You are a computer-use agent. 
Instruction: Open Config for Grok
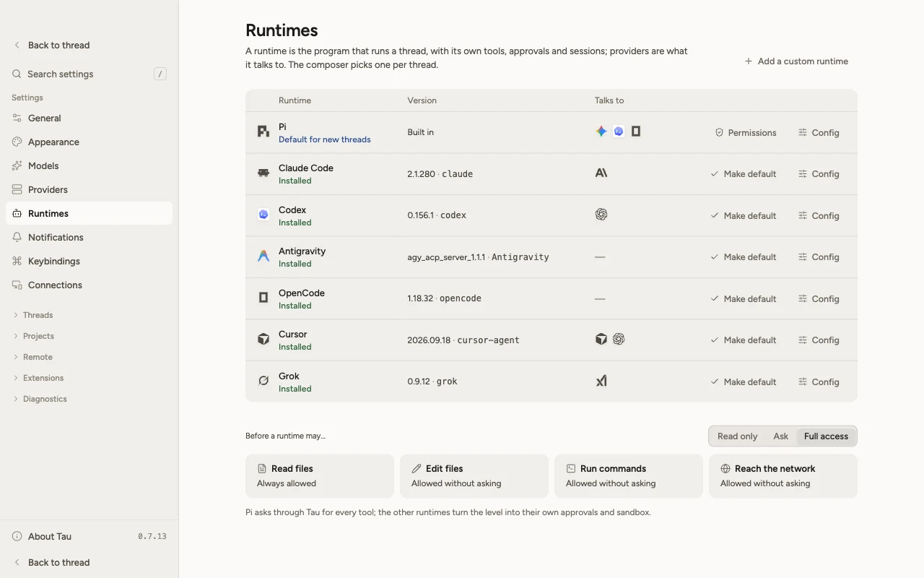tap(819, 381)
